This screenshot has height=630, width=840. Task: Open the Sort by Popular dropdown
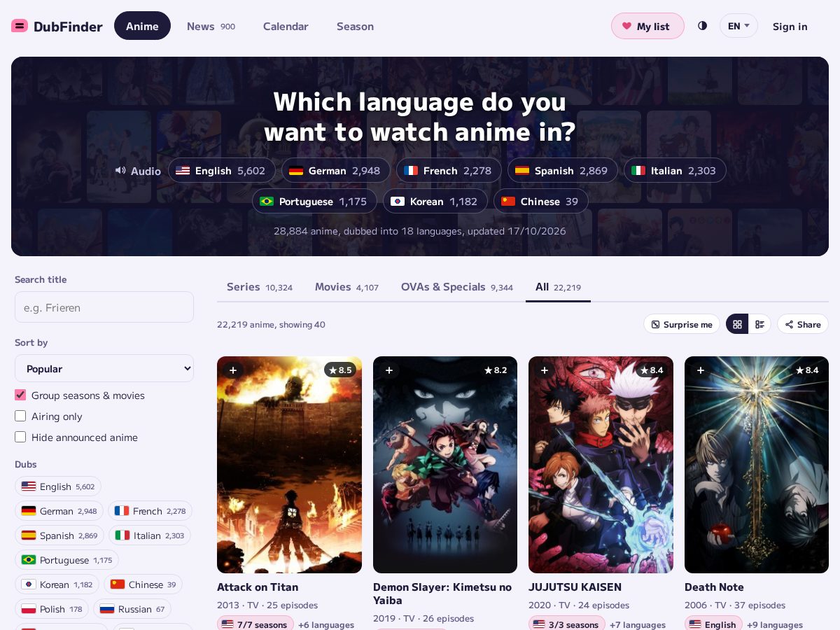104,368
